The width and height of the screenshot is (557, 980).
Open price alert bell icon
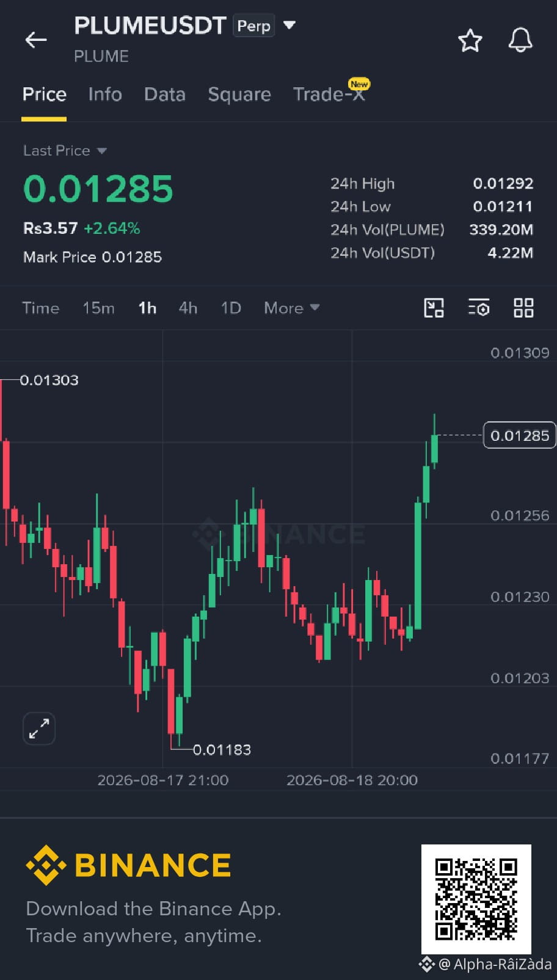(520, 40)
